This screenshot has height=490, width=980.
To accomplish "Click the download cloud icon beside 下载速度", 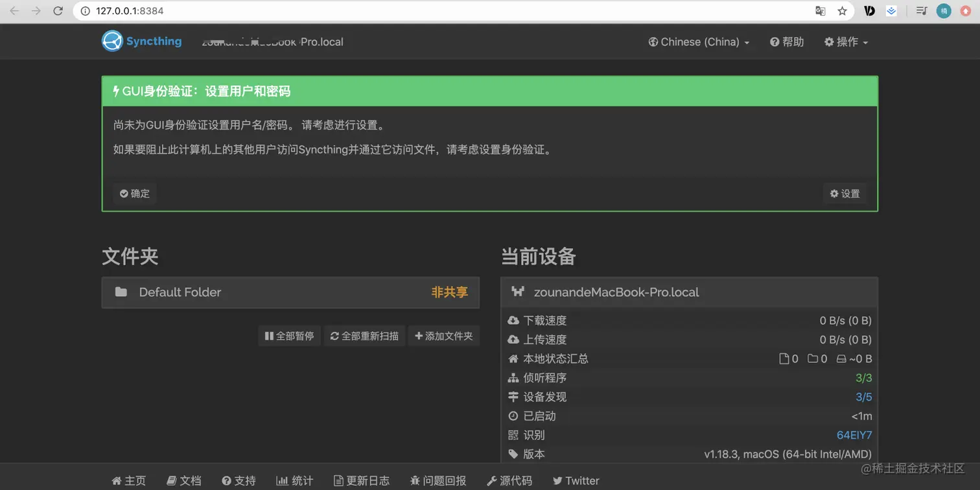I will click(513, 320).
